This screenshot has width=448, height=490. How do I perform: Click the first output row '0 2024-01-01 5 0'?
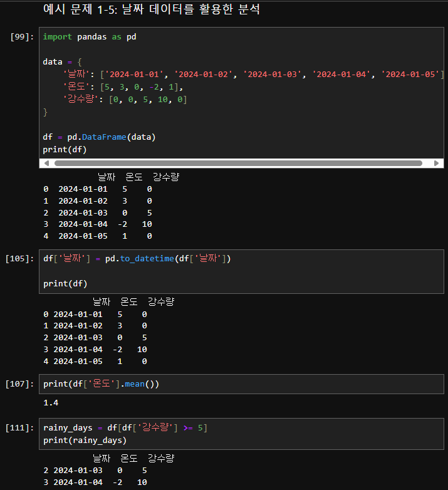pyautogui.click(x=98, y=189)
